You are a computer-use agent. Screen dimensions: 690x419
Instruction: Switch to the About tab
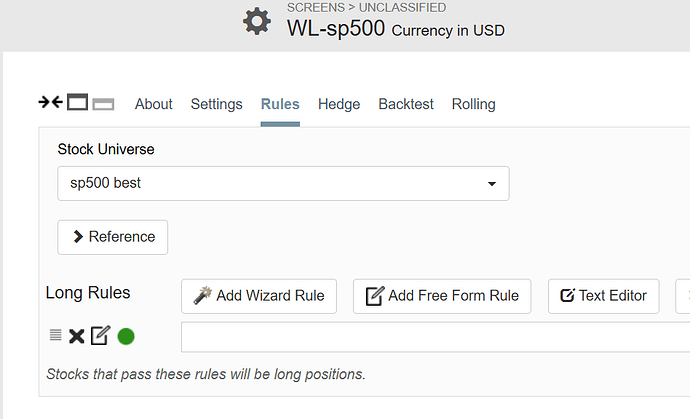point(154,104)
